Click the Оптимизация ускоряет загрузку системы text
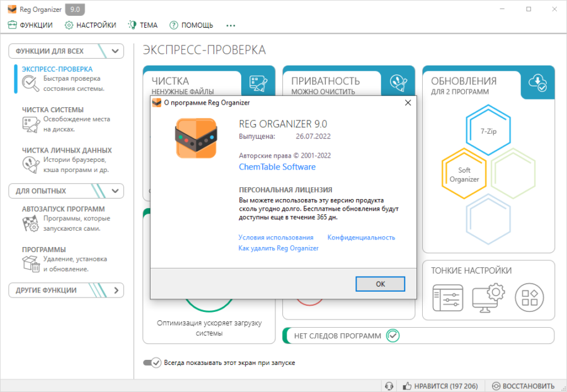Image resolution: width=567 pixels, height=392 pixels. coord(209,328)
